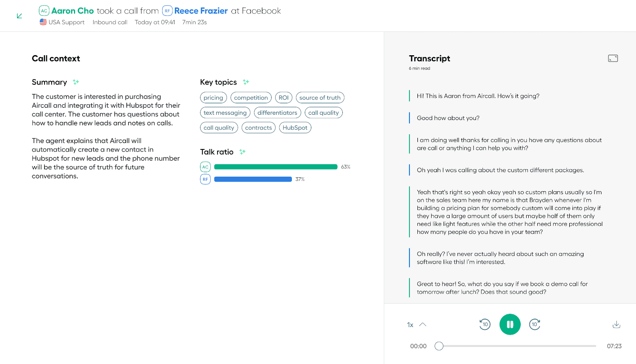
Task: Click the AC avatar in Talk ratio
Action: 205,167
